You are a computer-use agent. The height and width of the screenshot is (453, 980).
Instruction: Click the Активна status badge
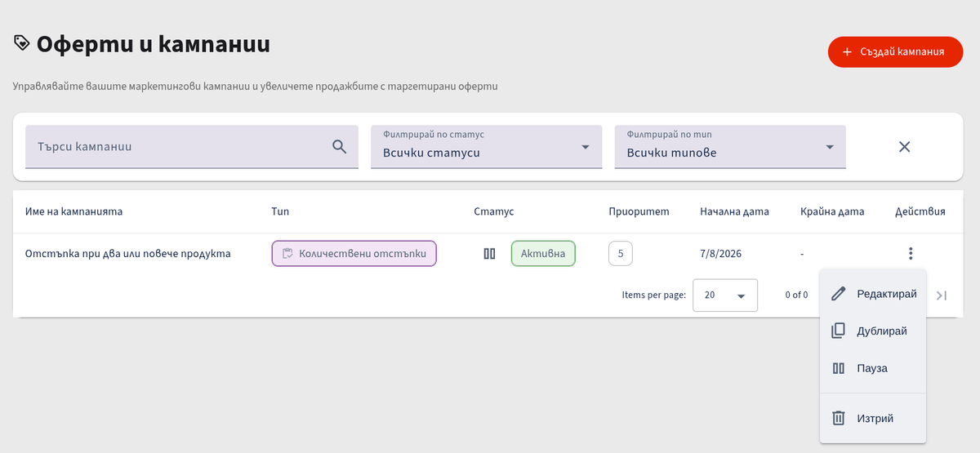click(x=543, y=254)
